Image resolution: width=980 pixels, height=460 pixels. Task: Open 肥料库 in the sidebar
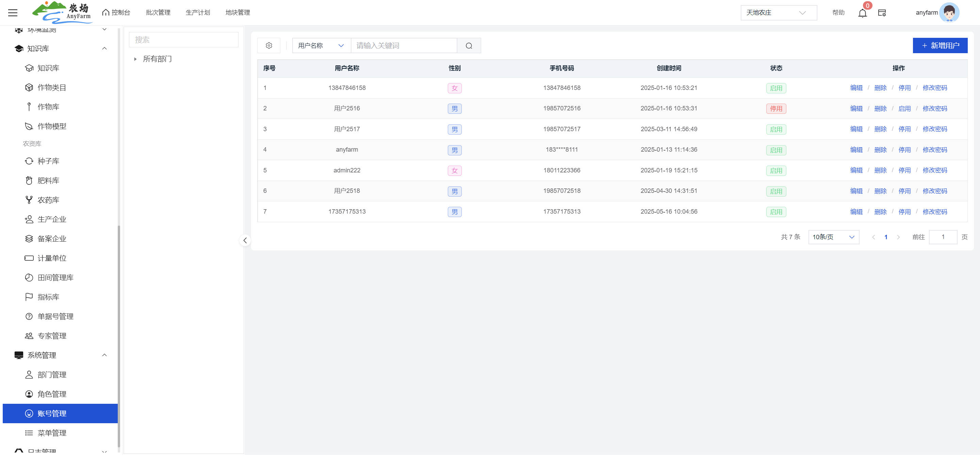click(48, 181)
